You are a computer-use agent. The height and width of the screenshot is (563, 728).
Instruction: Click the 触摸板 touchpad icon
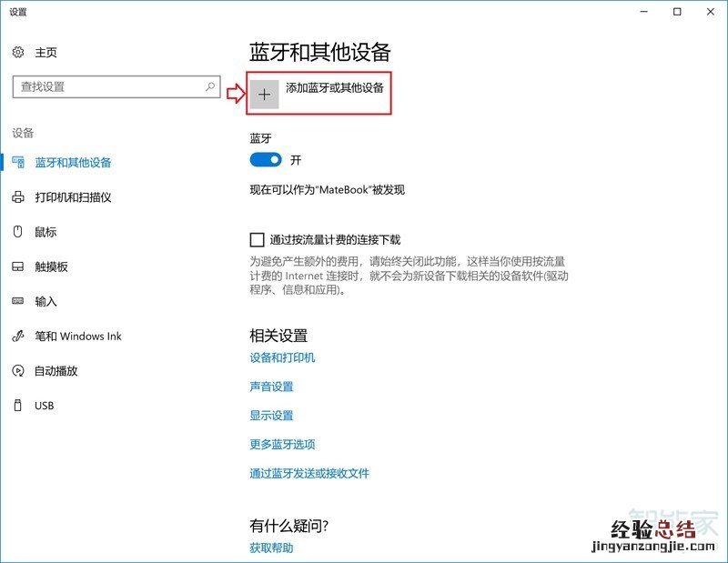[x=17, y=266]
